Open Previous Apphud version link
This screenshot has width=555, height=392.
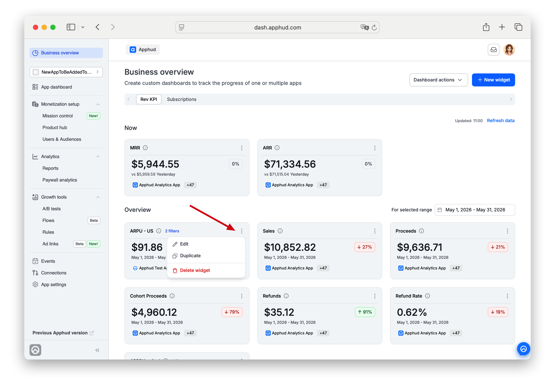click(63, 333)
